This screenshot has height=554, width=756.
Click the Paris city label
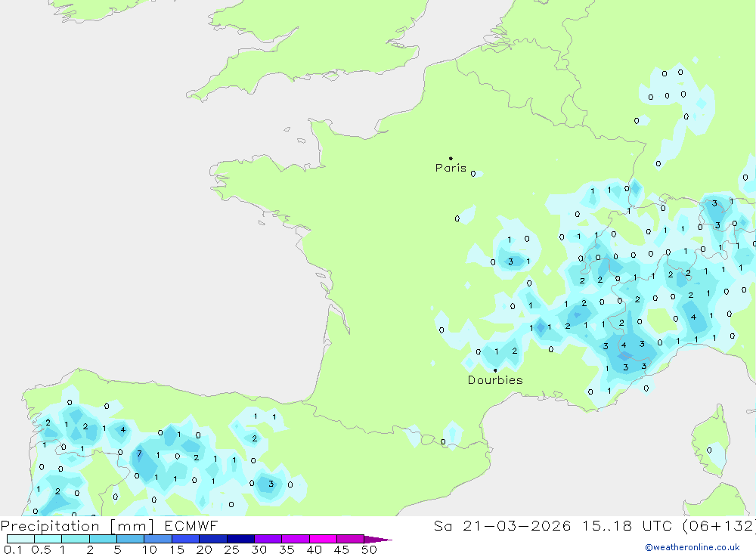pyautogui.click(x=451, y=168)
